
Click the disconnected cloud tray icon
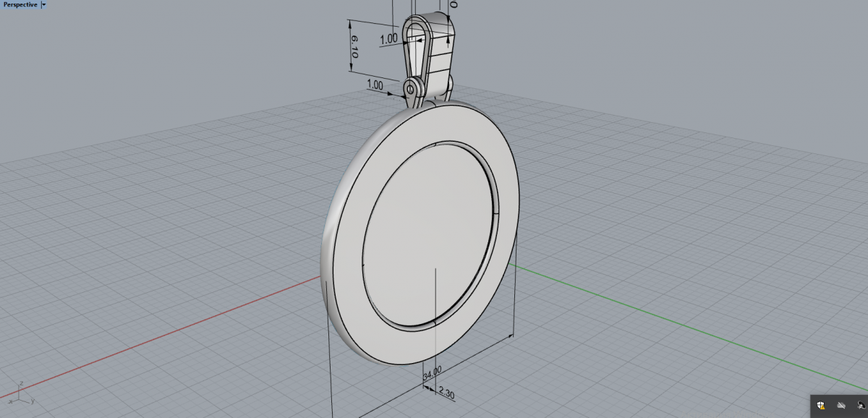point(841,406)
